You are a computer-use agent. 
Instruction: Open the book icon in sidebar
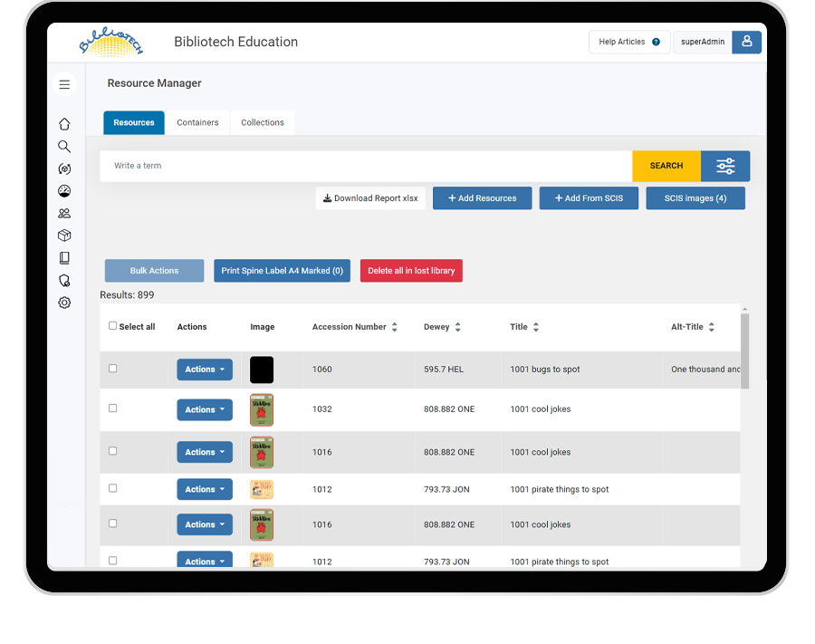[x=64, y=258]
